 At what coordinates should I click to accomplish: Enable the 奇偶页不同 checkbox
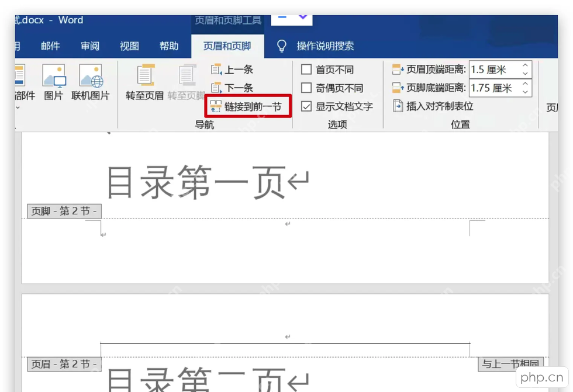click(306, 88)
